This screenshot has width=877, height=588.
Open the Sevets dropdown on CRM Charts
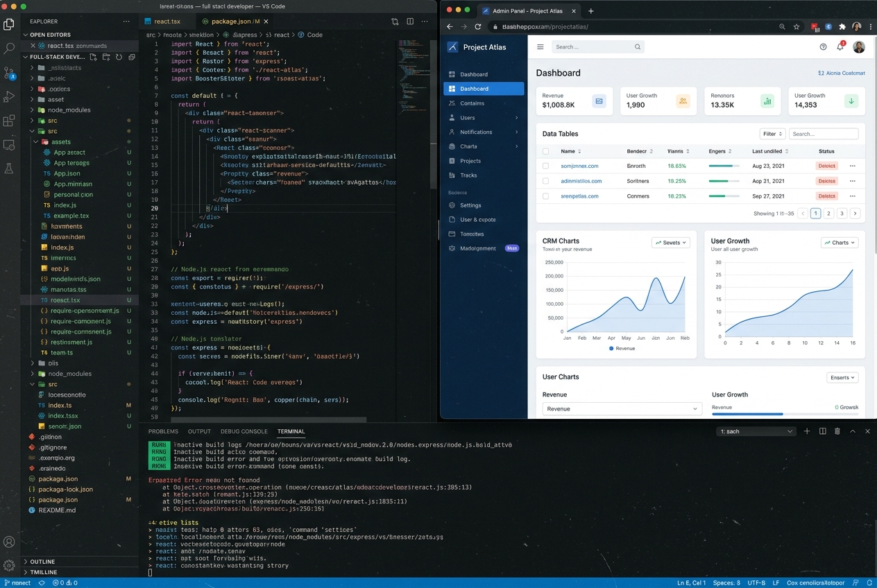[671, 243]
